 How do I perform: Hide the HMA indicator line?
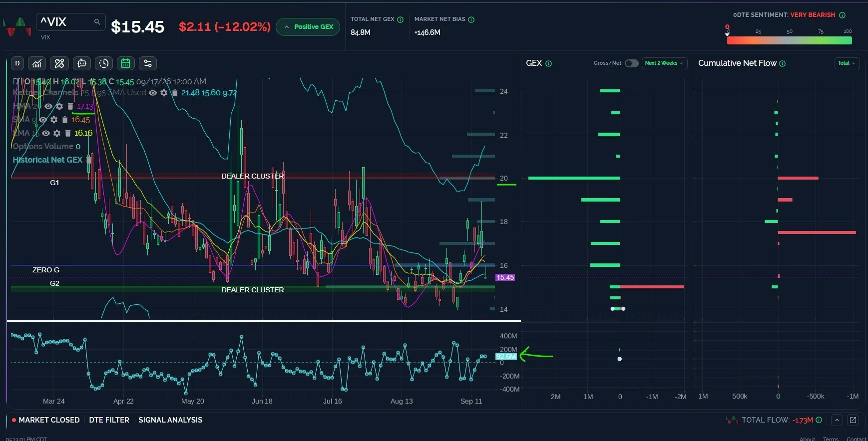(48, 106)
